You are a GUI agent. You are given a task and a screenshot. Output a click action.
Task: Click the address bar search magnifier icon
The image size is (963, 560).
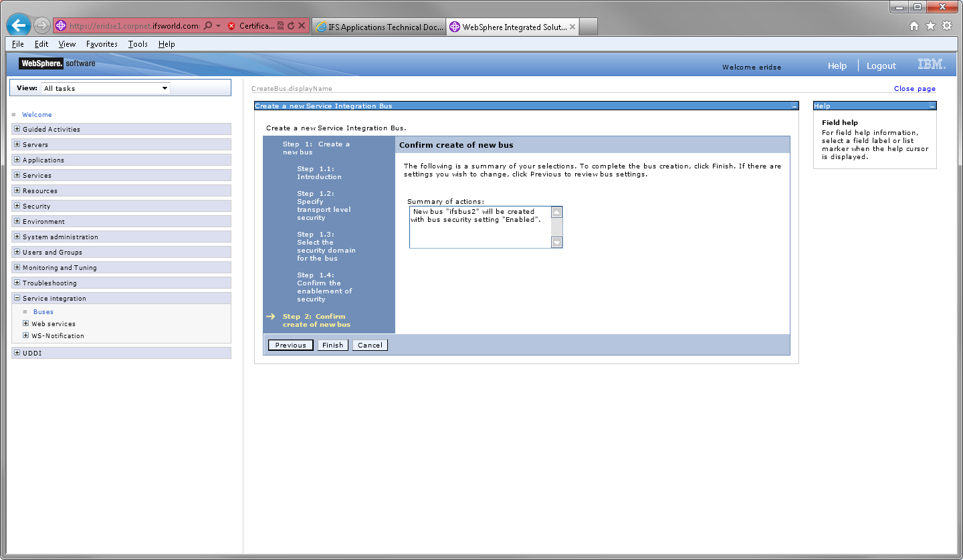tap(207, 26)
